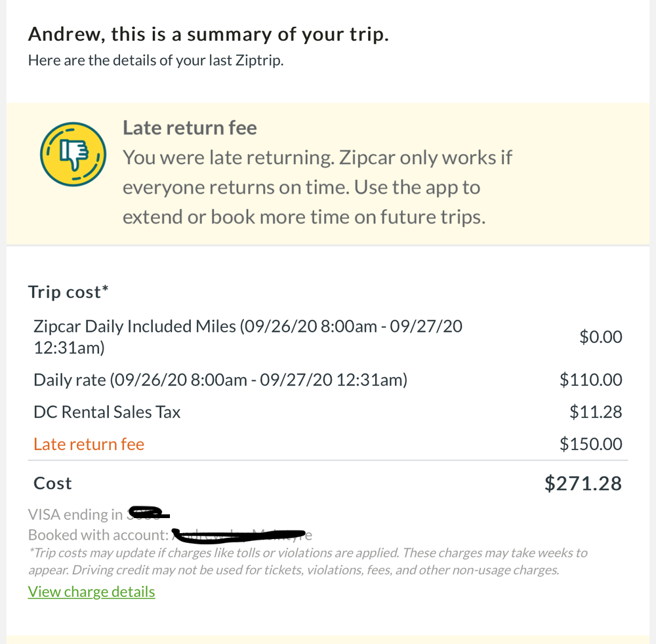Screen dimensions: 656x644
Task: Select the Daily rate line item
Action: (x=220, y=380)
